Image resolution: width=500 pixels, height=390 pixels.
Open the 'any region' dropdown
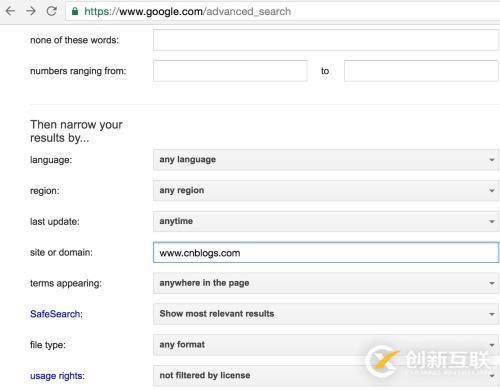[x=326, y=190]
